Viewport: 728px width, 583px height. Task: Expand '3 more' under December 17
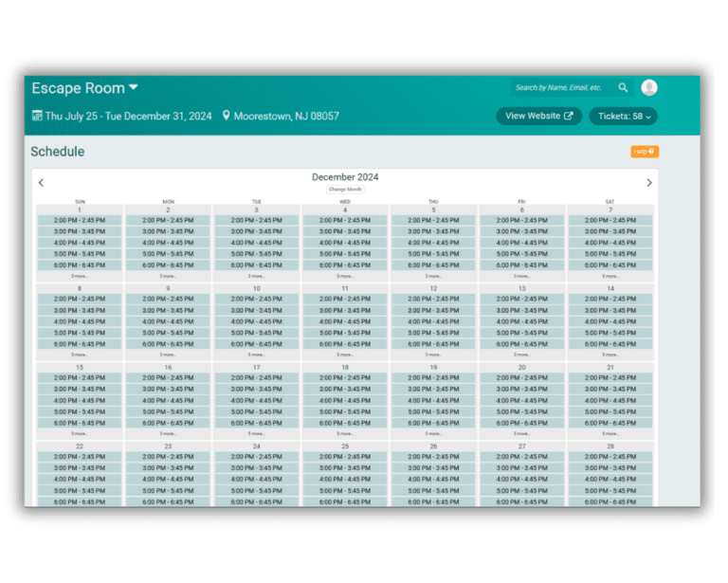coord(256,433)
